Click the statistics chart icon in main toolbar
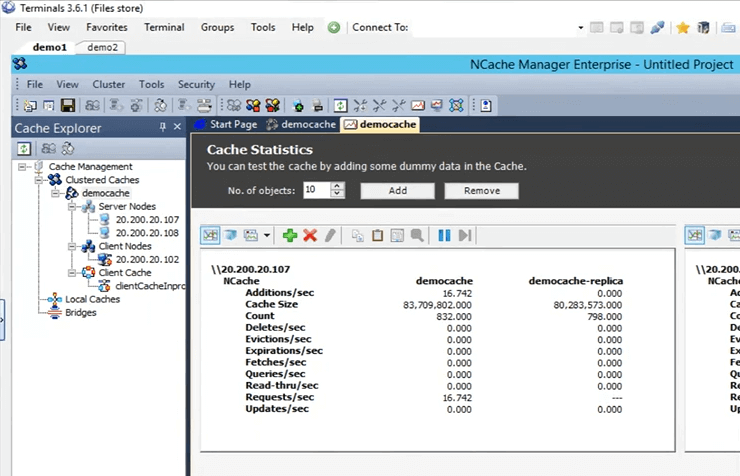This screenshot has width=740, height=476. coord(418,105)
